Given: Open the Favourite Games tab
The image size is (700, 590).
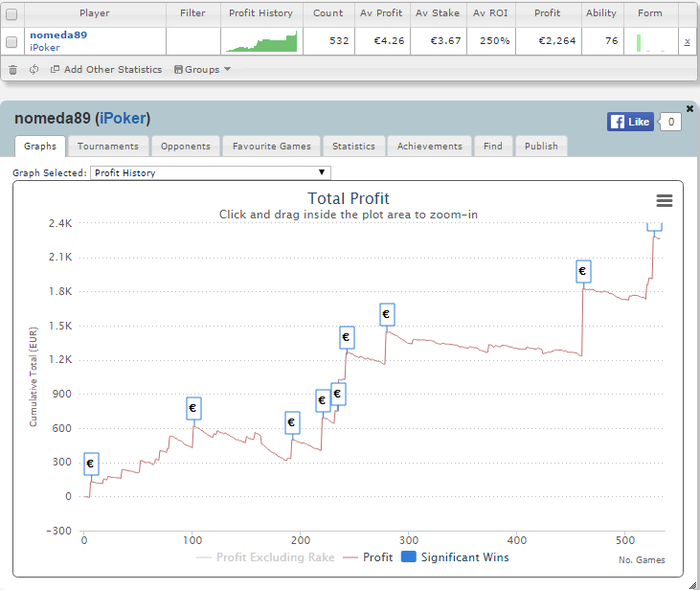Looking at the screenshot, I should (271, 146).
